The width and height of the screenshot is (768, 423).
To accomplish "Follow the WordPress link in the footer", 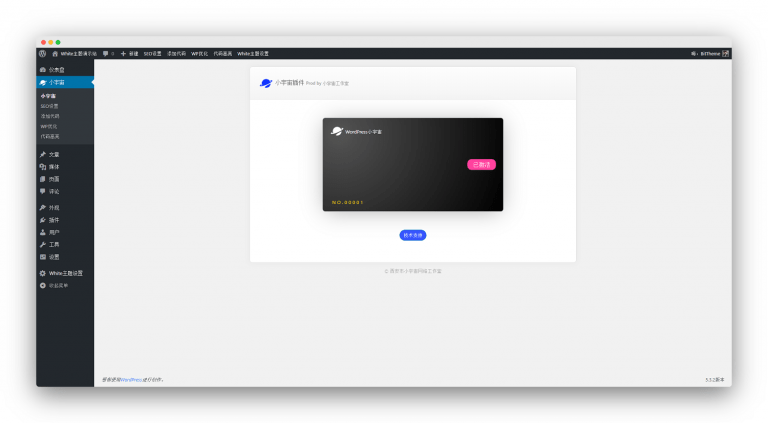I will point(131,380).
